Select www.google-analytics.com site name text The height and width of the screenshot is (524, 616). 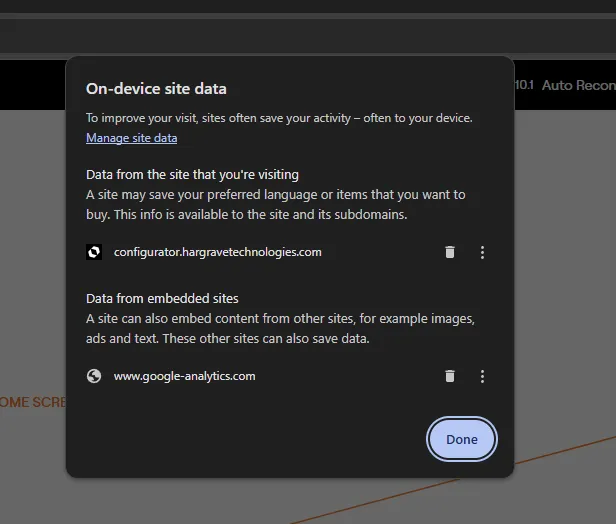coord(185,376)
